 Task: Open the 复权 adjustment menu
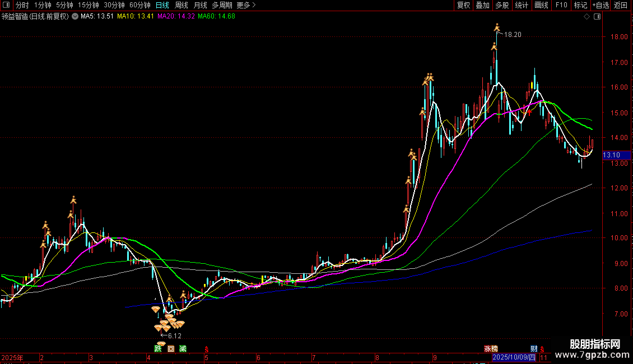tap(463, 5)
